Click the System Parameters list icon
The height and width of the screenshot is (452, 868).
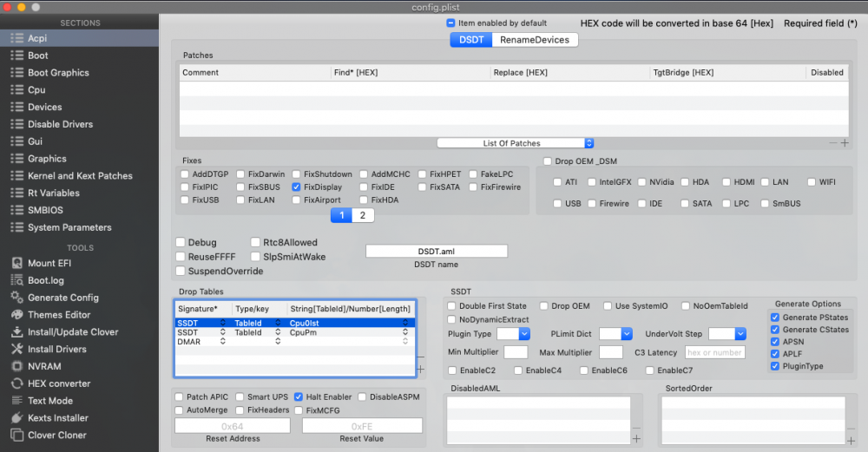tap(17, 227)
